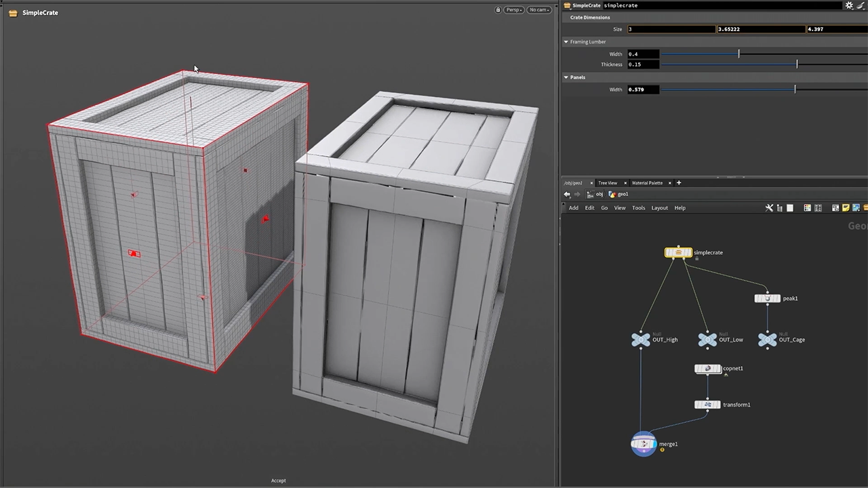Viewport: 868px width, 488px height.
Task: Open the Layout menu in network editor
Action: point(659,208)
